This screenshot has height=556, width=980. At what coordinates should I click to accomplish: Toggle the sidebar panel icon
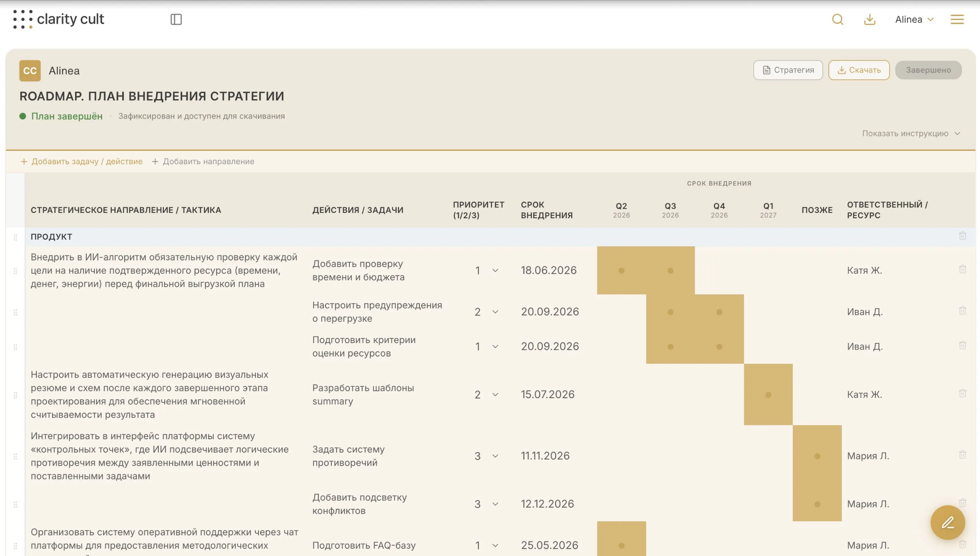tap(176, 19)
